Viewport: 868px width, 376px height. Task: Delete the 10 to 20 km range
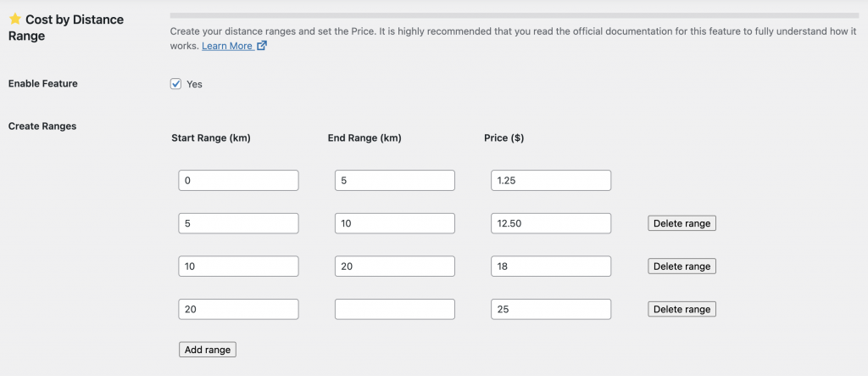pyautogui.click(x=682, y=267)
